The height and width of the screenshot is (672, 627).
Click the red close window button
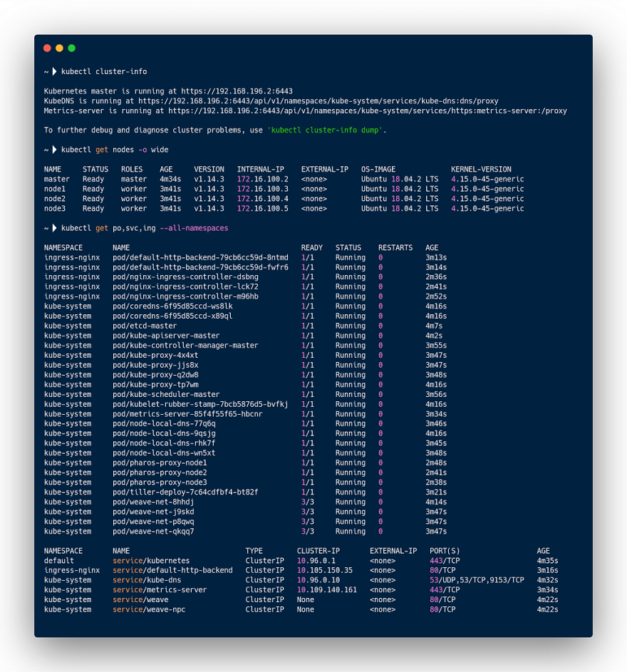pyautogui.click(x=47, y=48)
